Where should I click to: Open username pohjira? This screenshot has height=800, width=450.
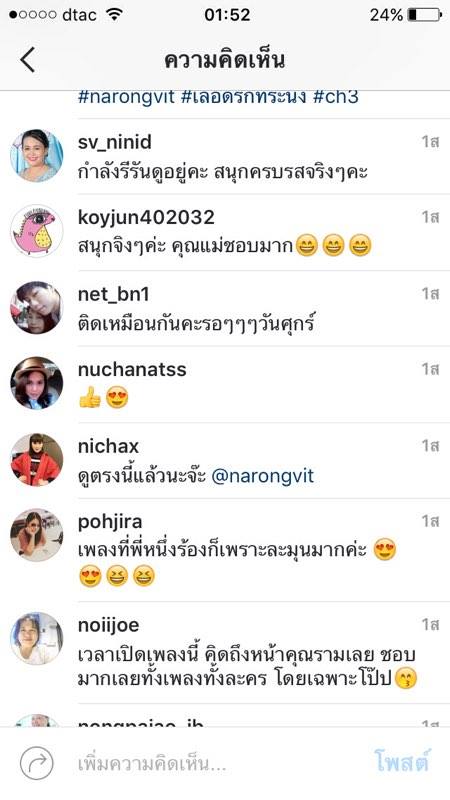(x=110, y=522)
